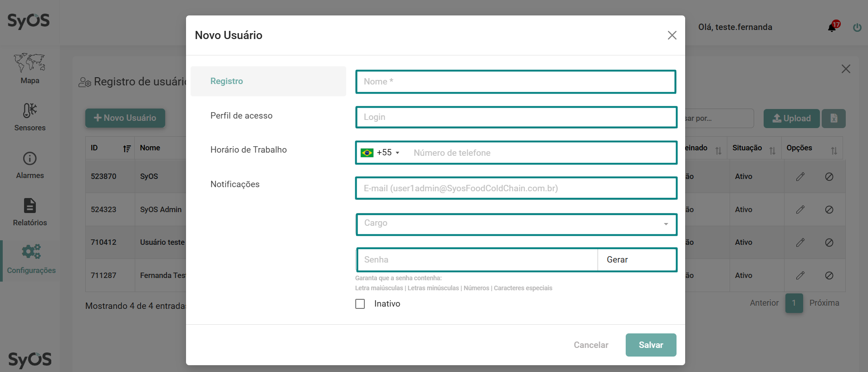868x372 pixels.
Task: Check the Inativo checkbox
Action: 360,304
